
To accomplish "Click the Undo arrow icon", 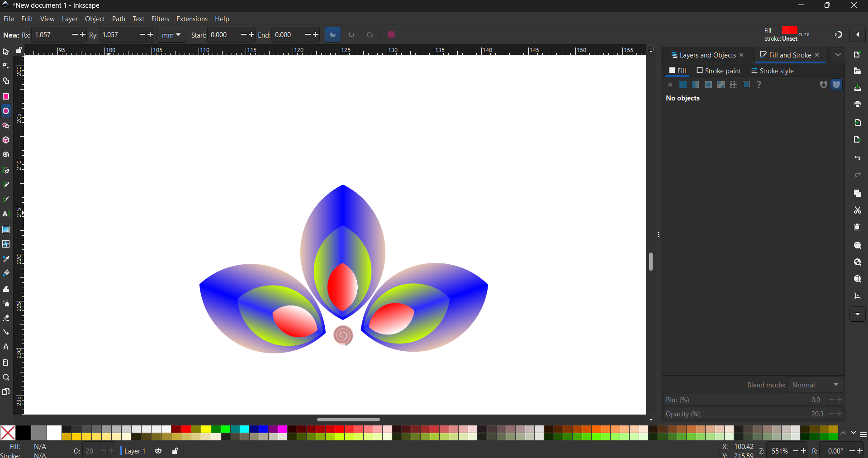I will point(857,158).
